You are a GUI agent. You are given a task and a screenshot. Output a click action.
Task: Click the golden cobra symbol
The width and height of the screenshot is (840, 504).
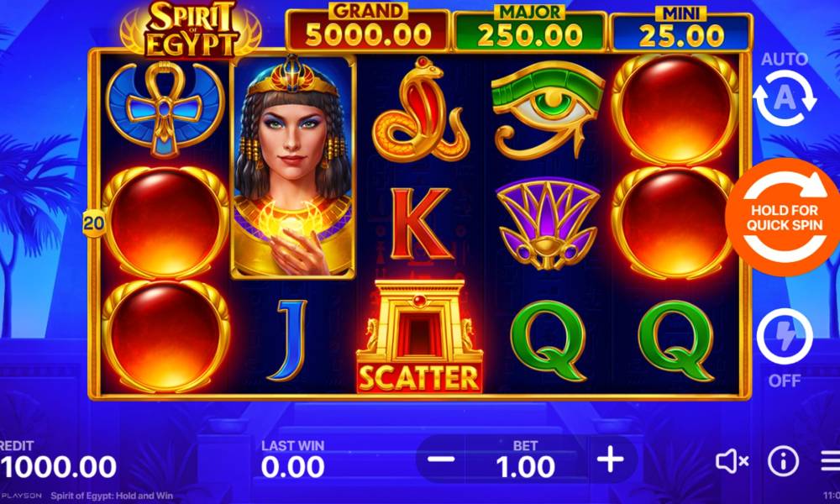(x=421, y=110)
